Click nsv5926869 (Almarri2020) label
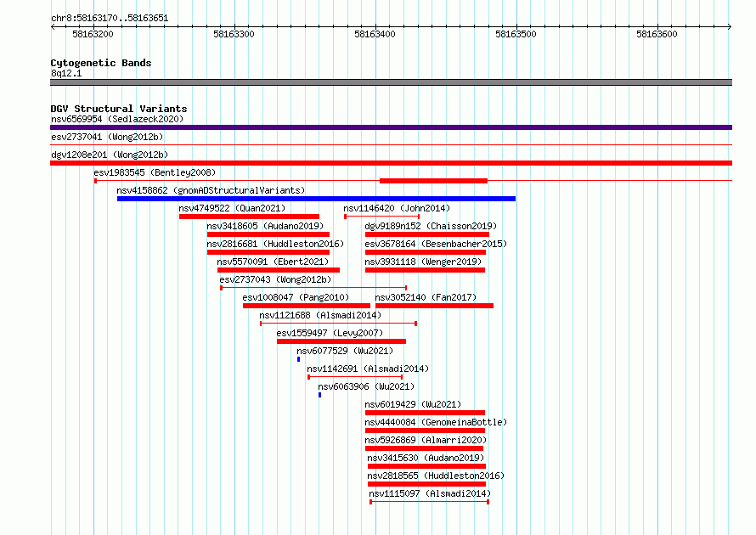This screenshot has height=535, width=756. pos(426,440)
